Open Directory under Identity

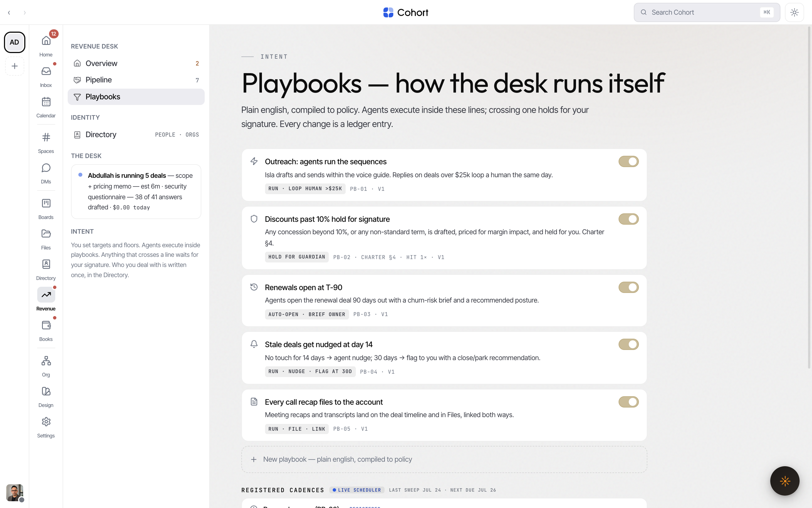136,135
